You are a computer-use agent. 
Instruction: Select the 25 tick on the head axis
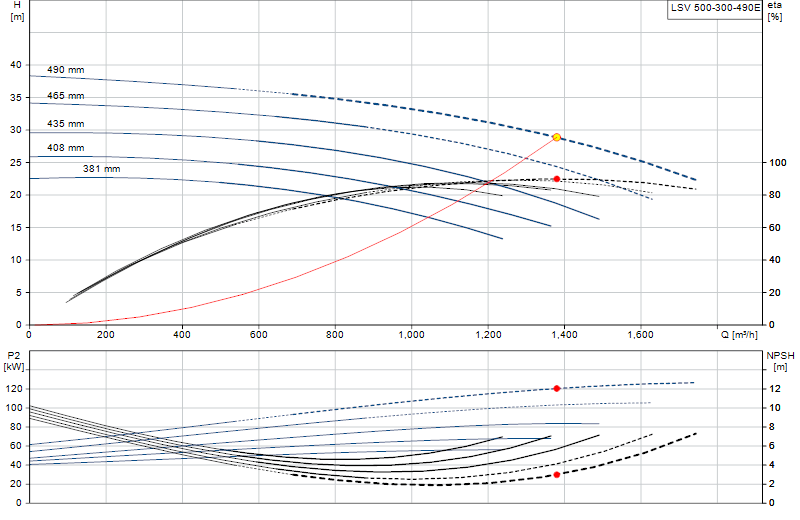pos(16,163)
